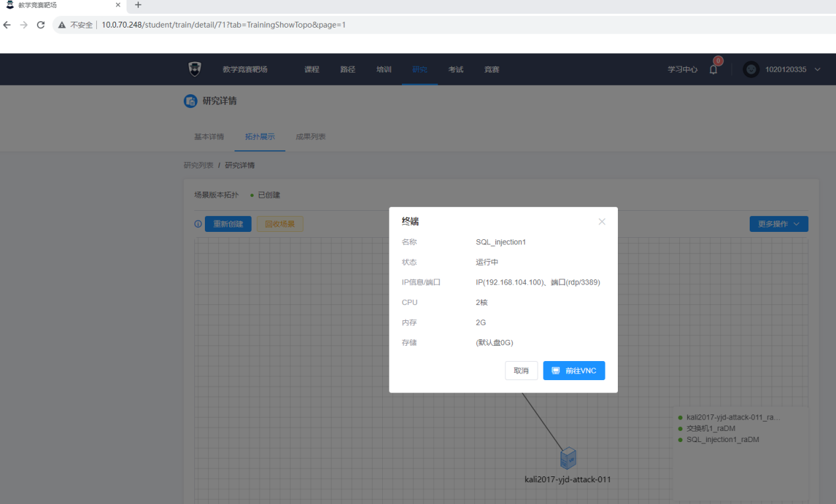Open a new browser tab

(138, 5)
